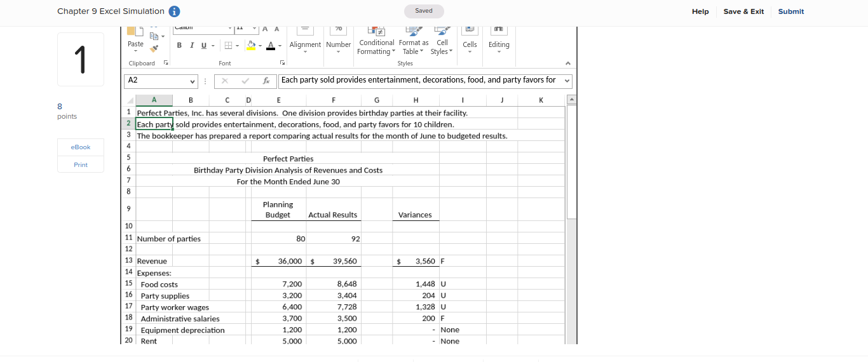This screenshot has width=868, height=362.
Task: Click the actual revenue cell 39,560
Action: (334, 261)
